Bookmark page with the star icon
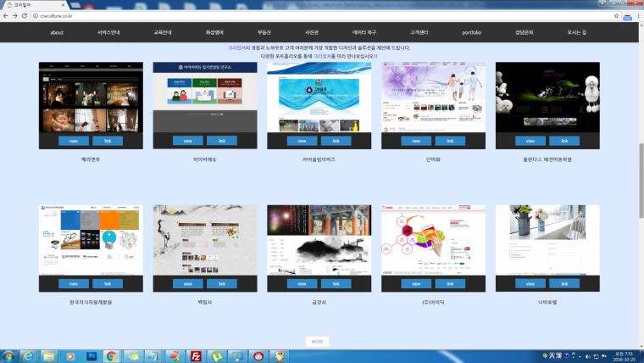Image resolution: width=644 pixels, height=363 pixels. 616,15
